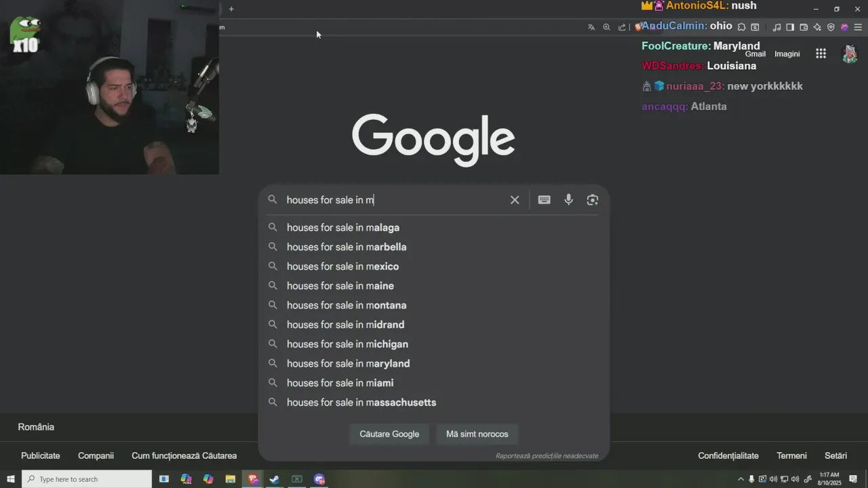Open Cum funcționează Căutarea footer link

[184, 455]
